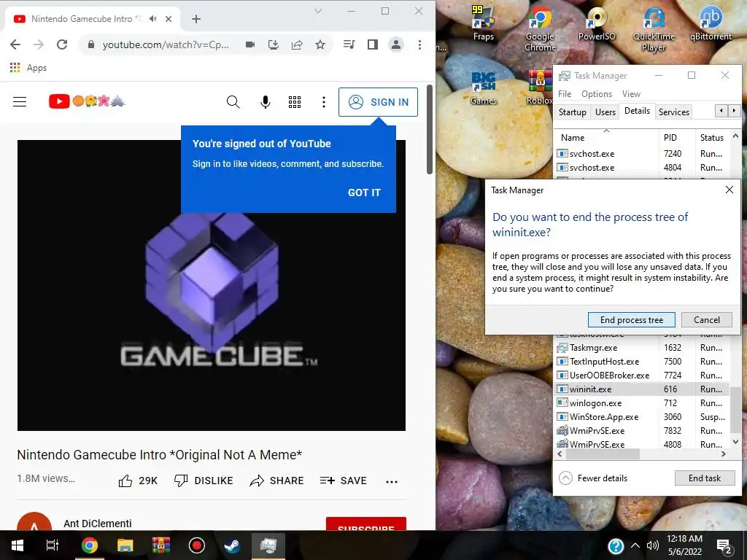Image resolution: width=747 pixels, height=560 pixels.
Task: Toggle Chrome side panel icon
Action: click(373, 44)
